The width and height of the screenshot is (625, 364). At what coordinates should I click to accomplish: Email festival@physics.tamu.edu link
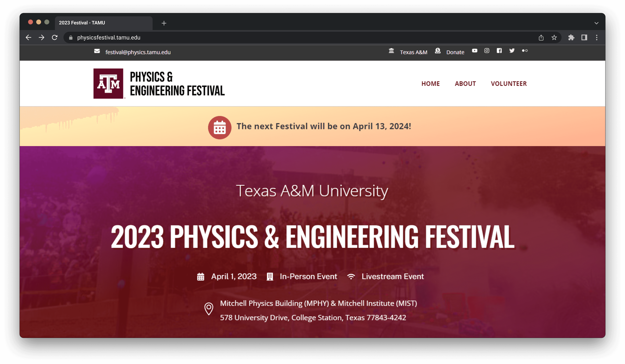(x=138, y=52)
